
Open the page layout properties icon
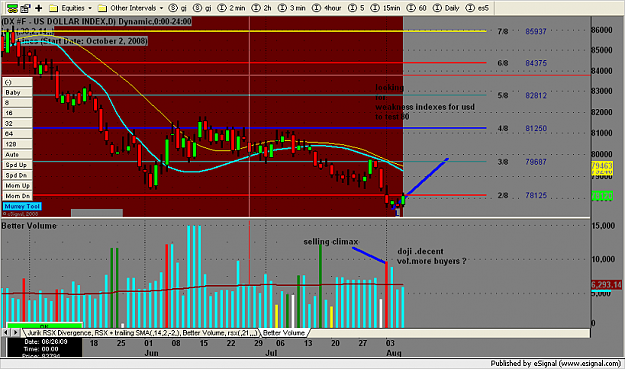(x=26, y=8)
